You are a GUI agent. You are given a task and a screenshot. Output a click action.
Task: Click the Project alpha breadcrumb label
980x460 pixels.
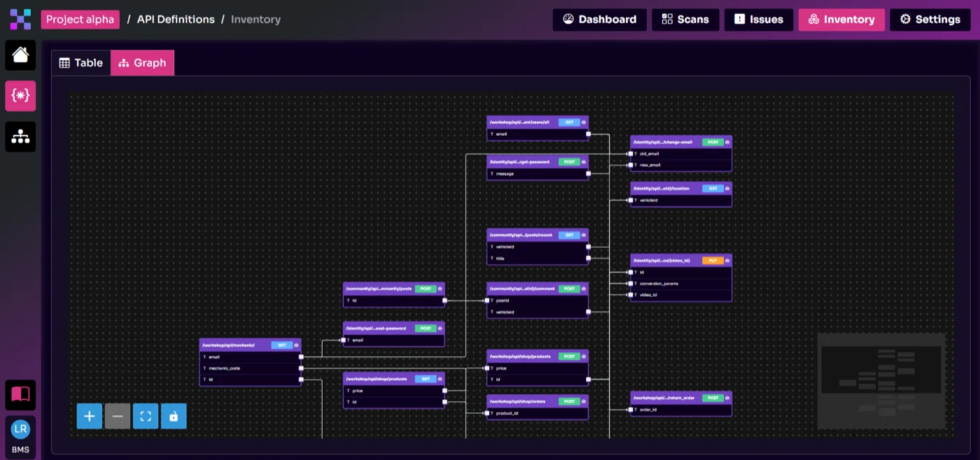(x=80, y=19)
